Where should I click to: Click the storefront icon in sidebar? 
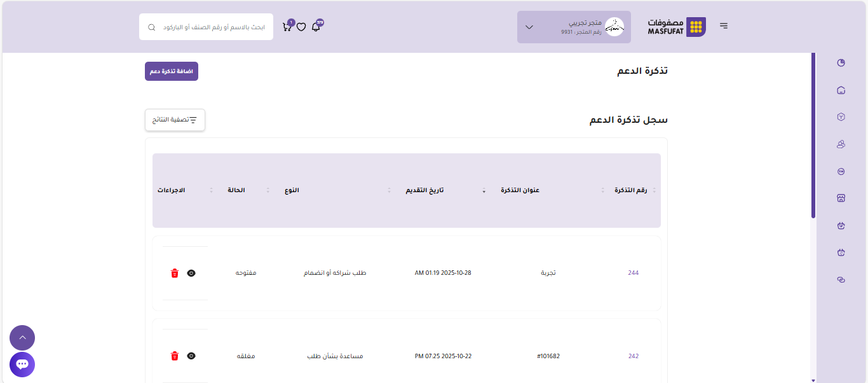tap(841, 198)
